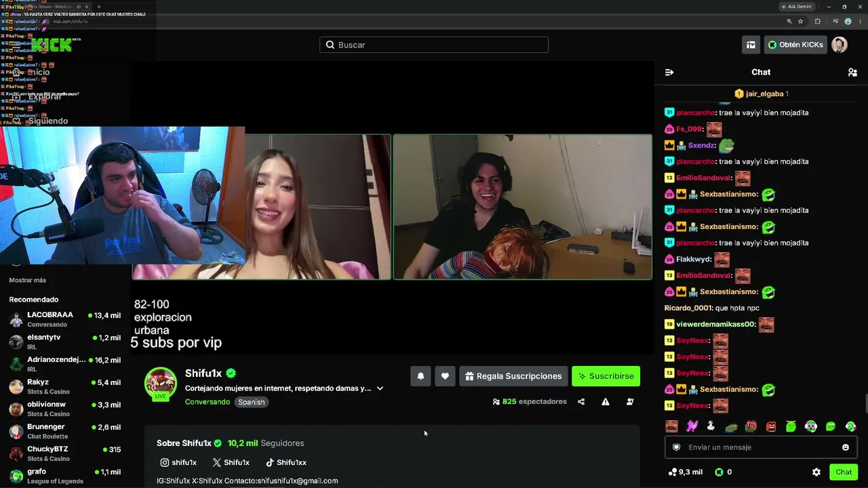This screenshot has height=488, width=868.
Task: Open Adrianozendej recommended channel
Action: (x=65, y=364)
